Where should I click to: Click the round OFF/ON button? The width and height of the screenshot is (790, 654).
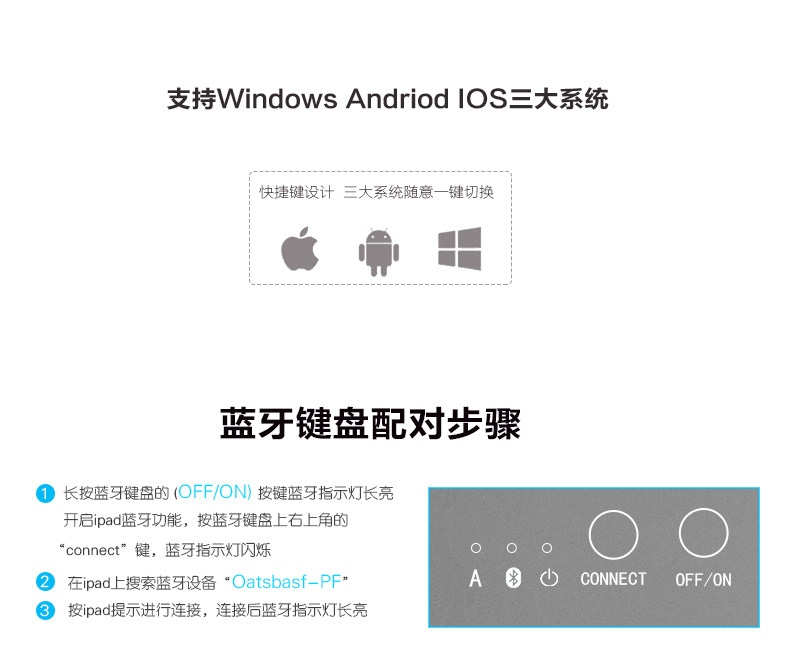tap(703, 533)
